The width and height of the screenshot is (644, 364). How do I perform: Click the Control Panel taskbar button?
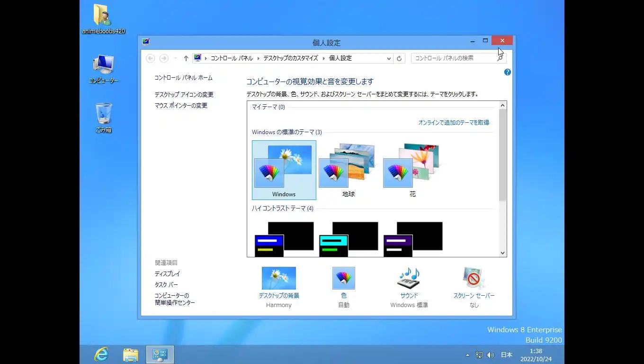coord(160,355)
